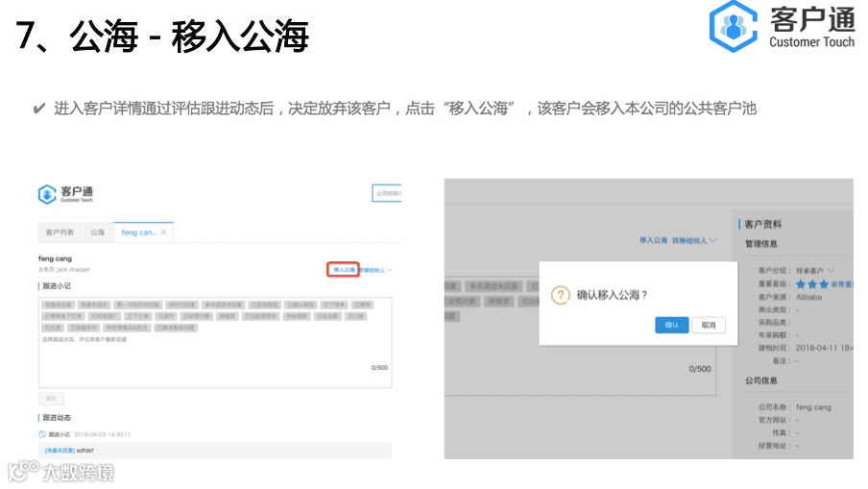Select the 报价已回复 status tag
The height and width of the screenshot is (489, 868).
(x=182, y=306)
